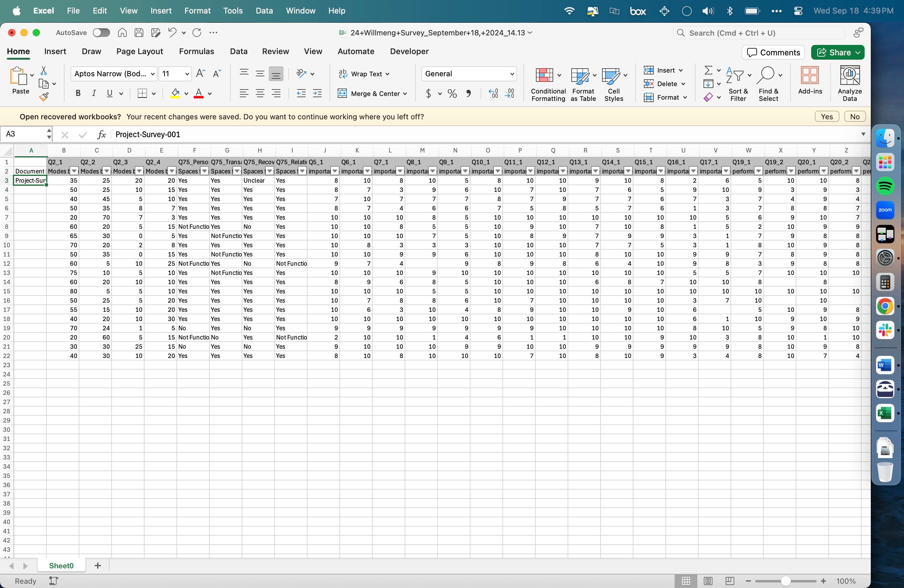Toggle Bold formatting button
Viewport: 904px width, 588px height.
pos(78,93)
